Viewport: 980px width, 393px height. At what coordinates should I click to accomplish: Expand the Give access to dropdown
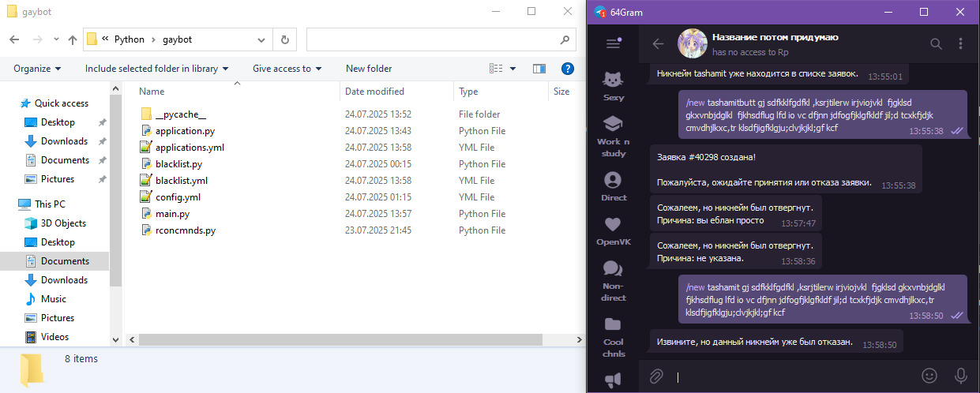(287, 69)
